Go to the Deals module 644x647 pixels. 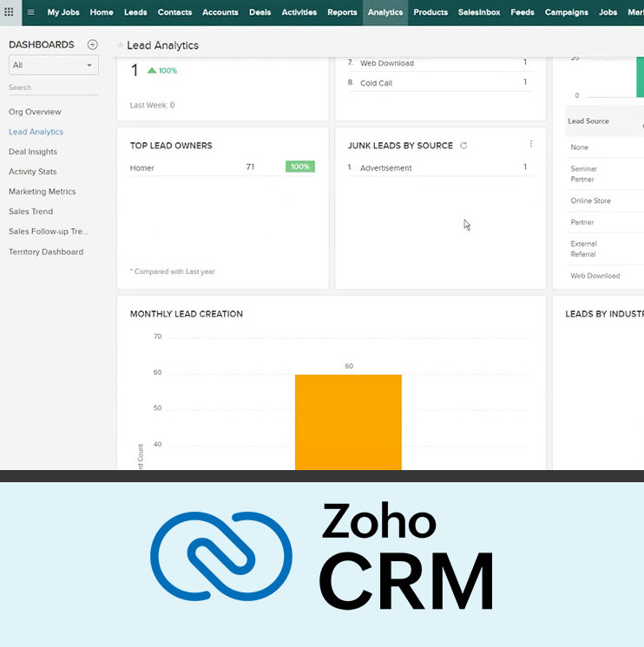[x=260, y=12]
